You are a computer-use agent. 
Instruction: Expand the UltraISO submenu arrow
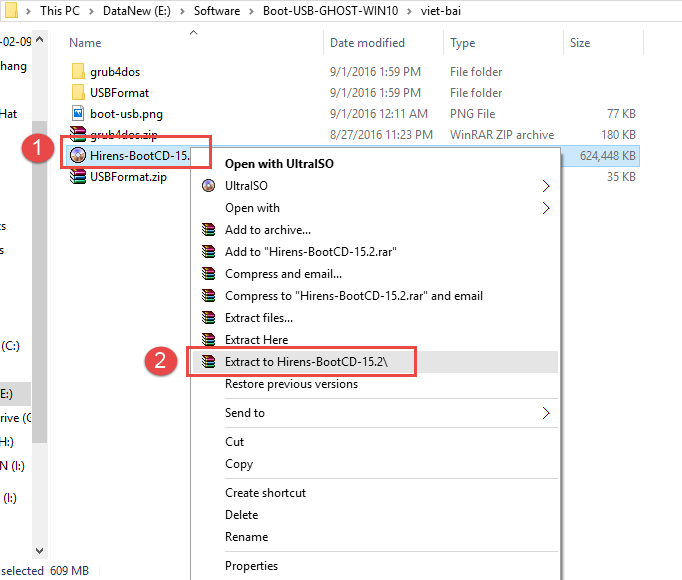546,186
